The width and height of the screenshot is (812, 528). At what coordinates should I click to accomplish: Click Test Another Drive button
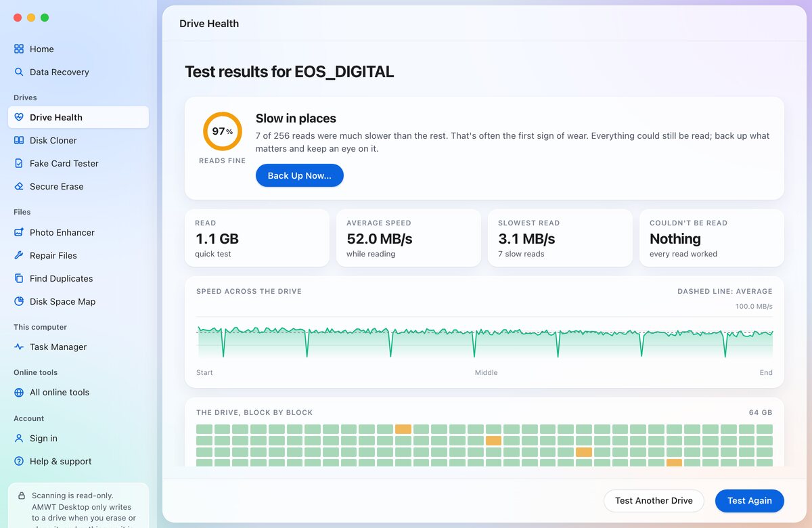(654, 501)
